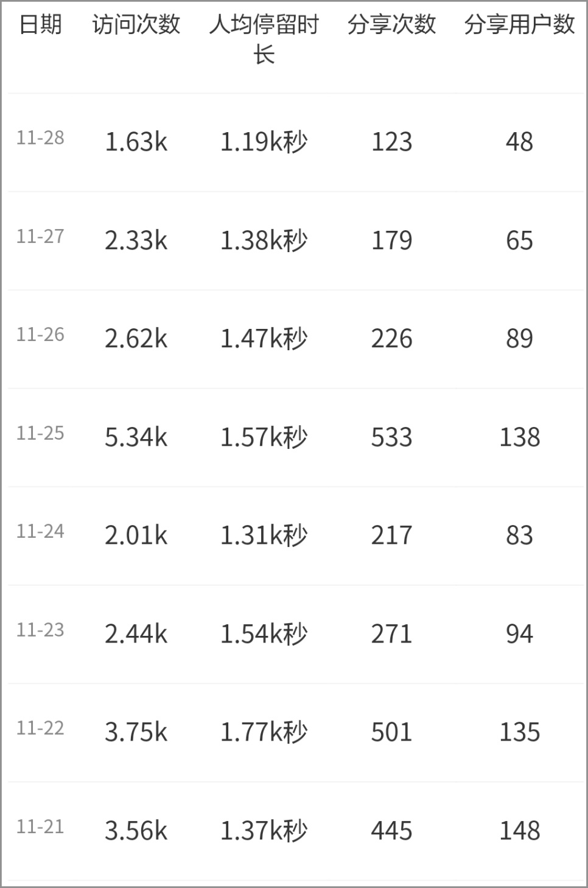Select the 1.77k秒 stay duration cell
The width and height of the screenshot is (588, 888).
coord(264,732)
